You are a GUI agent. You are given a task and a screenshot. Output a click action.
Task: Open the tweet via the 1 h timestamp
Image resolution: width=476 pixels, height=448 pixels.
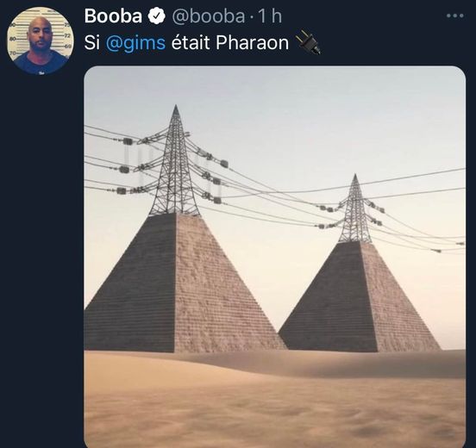pos(270,16)
